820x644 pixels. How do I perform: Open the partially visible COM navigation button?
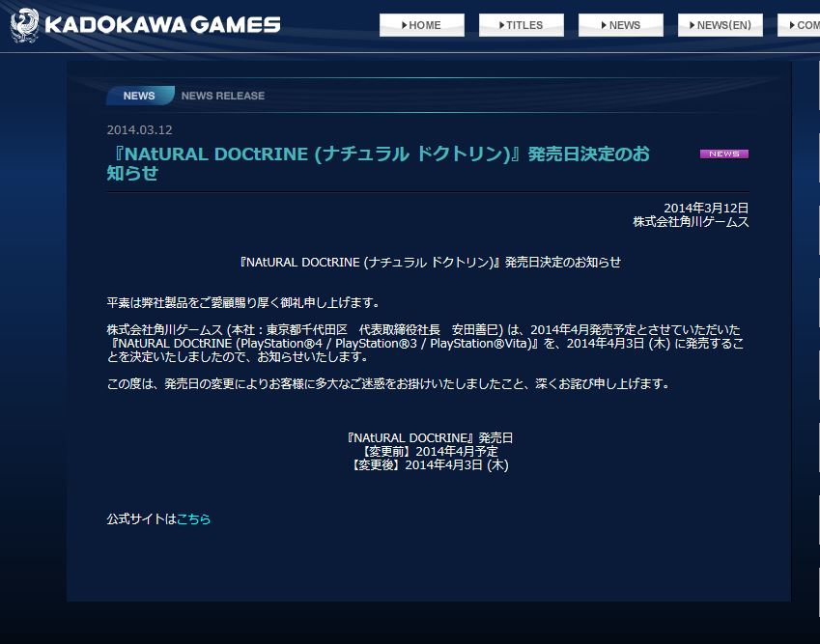[x=799, y=25]
